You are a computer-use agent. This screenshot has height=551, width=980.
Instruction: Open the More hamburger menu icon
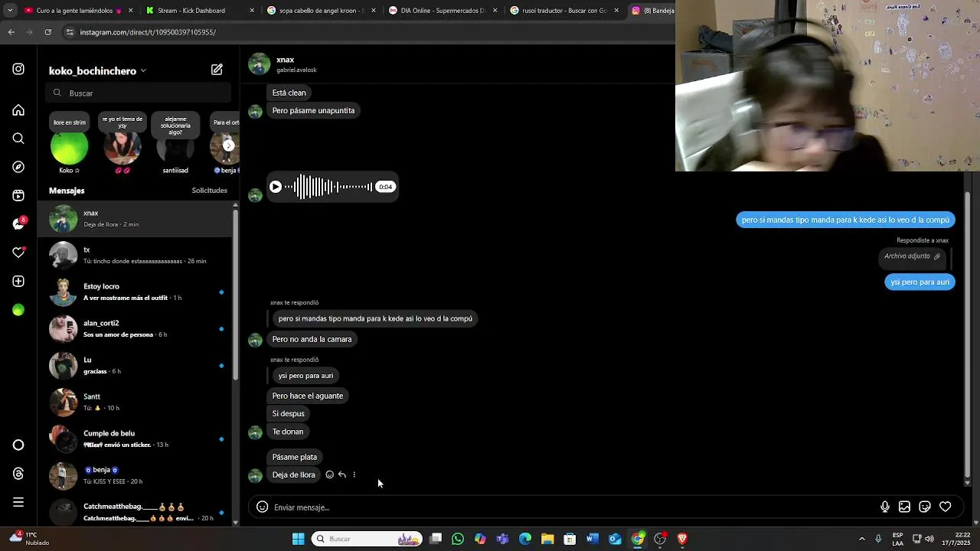(18, 502)
